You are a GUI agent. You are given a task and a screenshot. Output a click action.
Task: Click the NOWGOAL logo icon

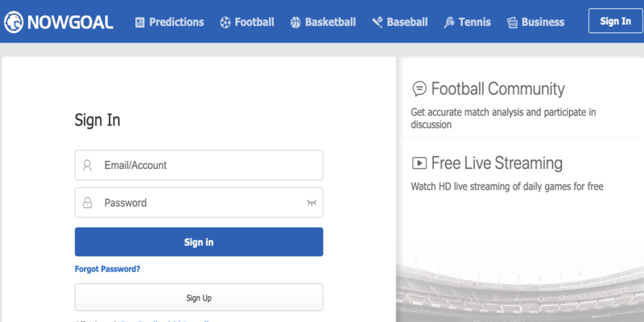click(x=14, y=22)
